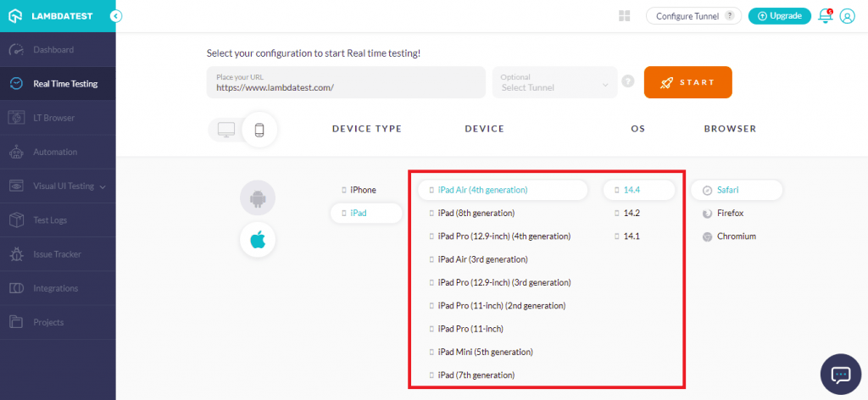Image resolution: width=868 pixels, height=400 pixels.
Task: Click the URL input field
Action: point(346,83)
